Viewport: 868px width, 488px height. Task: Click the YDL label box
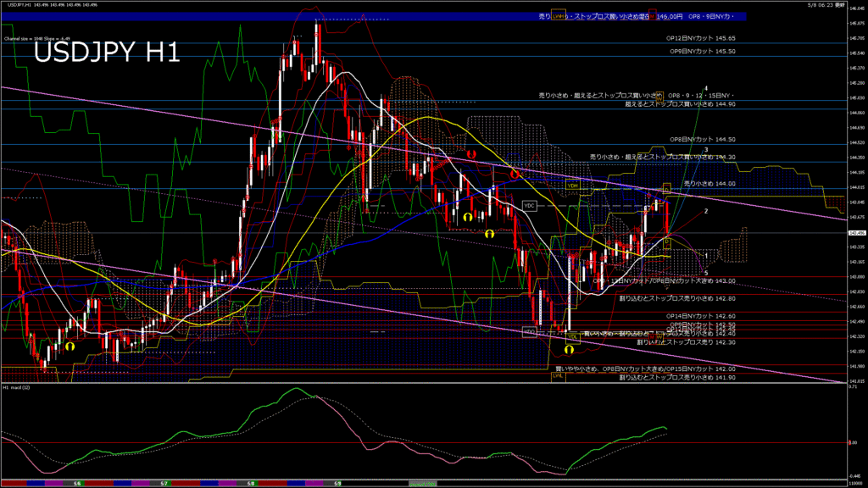(x=573, y=336)
